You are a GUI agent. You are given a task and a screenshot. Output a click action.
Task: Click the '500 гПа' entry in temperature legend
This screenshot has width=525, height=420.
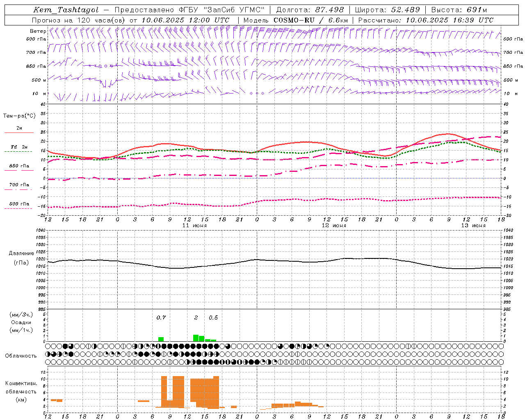point(19,204)
